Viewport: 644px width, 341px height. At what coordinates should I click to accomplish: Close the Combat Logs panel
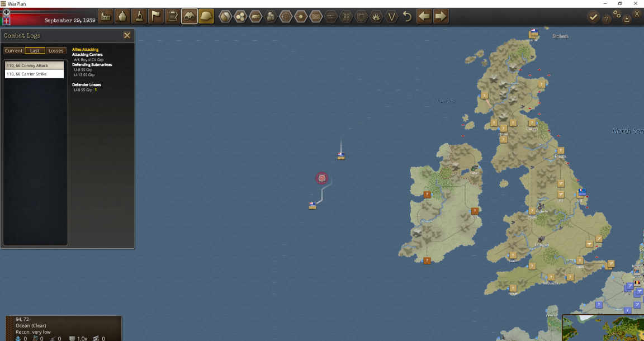pyautogui.click(x=127, y=36)
